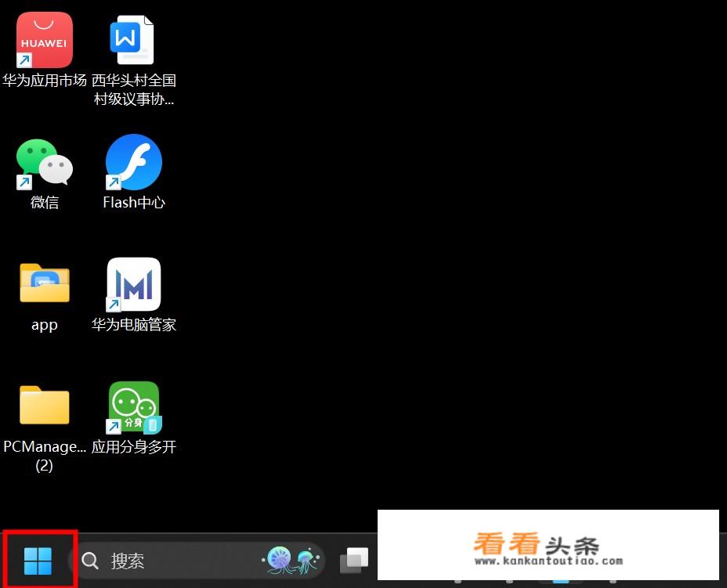Open the WeChat 微信 desktop shortcut
727x588 pixels.
[x=45, y=163]
